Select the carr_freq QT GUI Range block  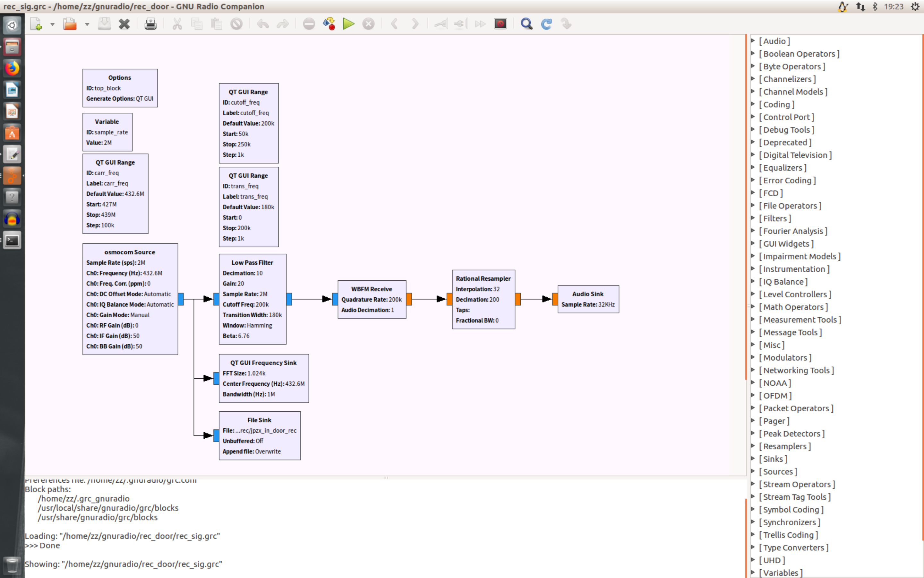point(115,194)
